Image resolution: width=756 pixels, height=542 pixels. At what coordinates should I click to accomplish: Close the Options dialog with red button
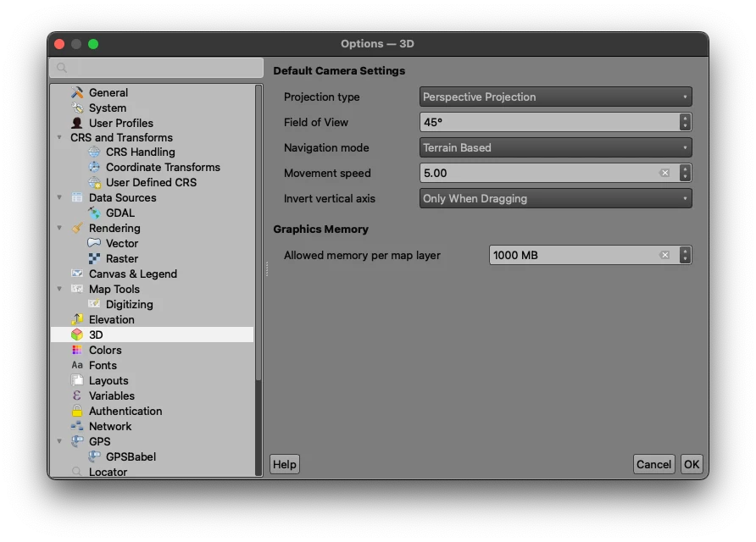(60, 44)
